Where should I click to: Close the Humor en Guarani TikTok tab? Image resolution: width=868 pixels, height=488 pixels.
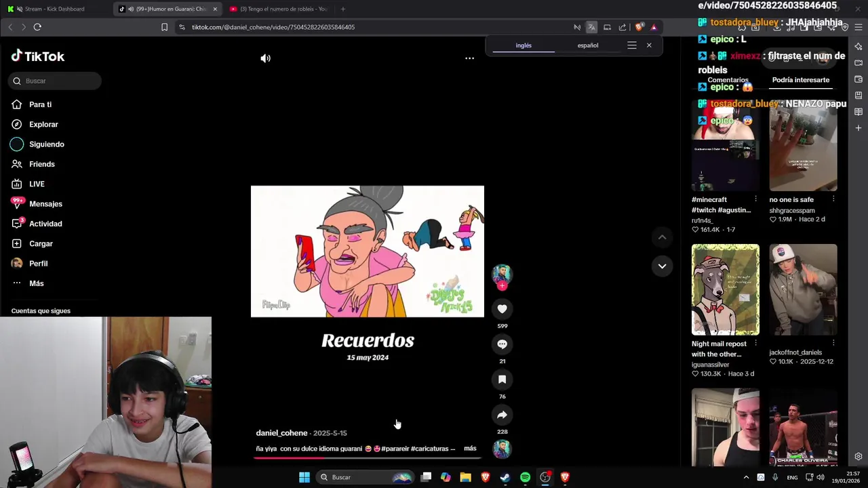pyautogui.click(x=215, y=9)
